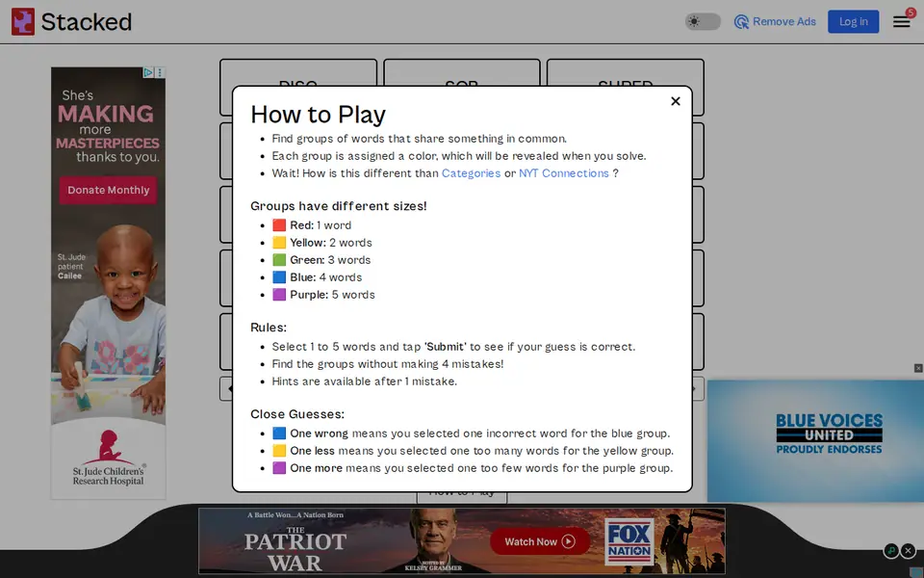
Task: Click the purple square next to Purple: 5 words
Action: pyautogui.click(x=279, y=295)
